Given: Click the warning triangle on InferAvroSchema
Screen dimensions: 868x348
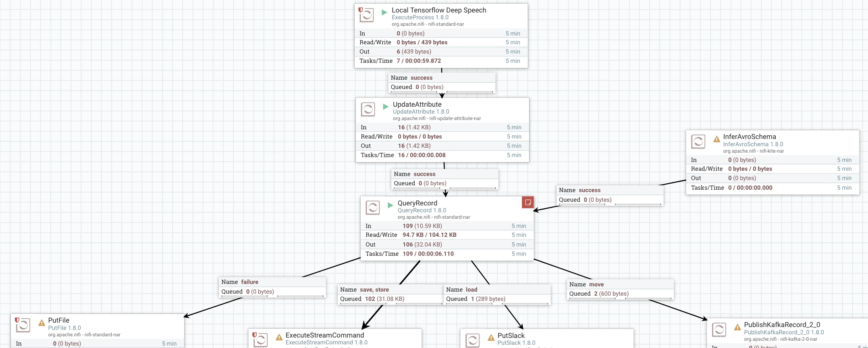Looking at the screenshot, I should click(716, 139).
